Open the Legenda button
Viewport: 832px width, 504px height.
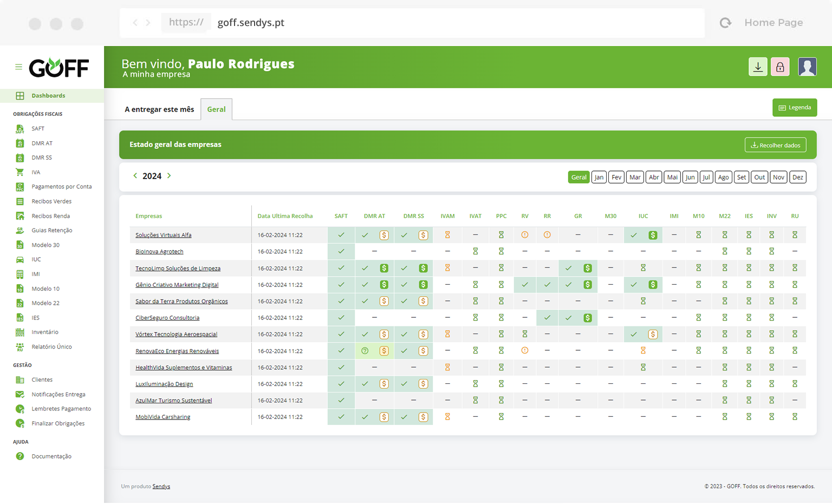point(795,108)
